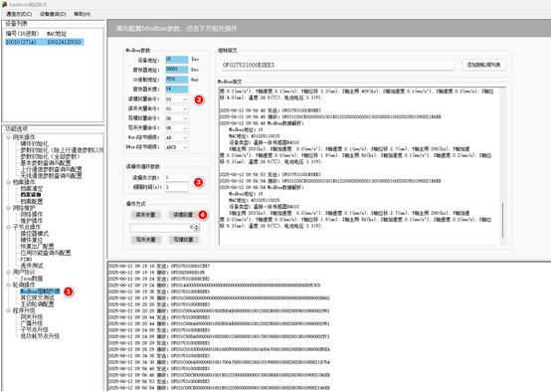
Task: Click the 写模拟量 button
Action: pyautogui.click(x=183, y=240)
